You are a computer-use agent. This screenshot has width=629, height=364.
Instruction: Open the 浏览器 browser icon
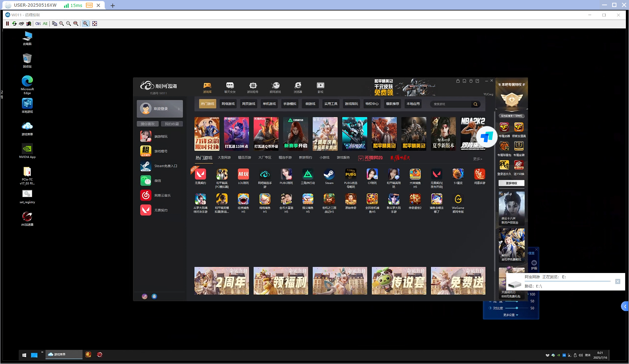click(298, 87)
